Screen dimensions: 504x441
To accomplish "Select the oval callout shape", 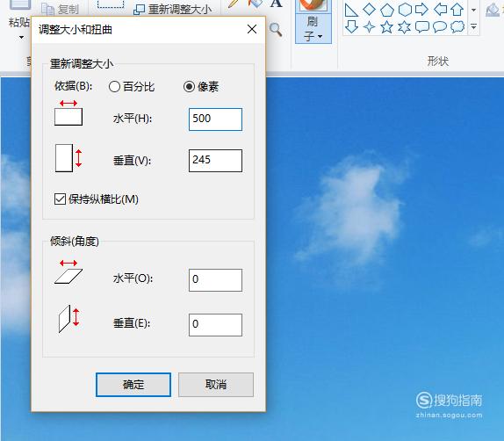I will tap(440, 27).
